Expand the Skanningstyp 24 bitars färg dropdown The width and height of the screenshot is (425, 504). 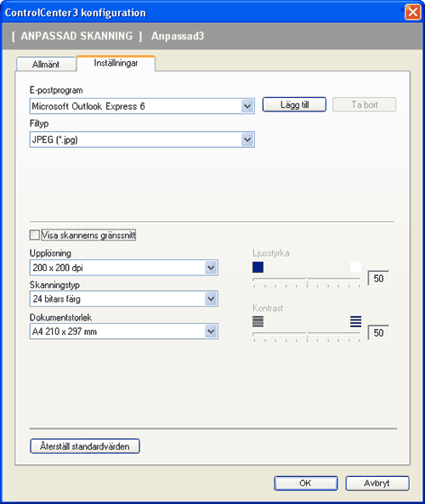(211, 298)
